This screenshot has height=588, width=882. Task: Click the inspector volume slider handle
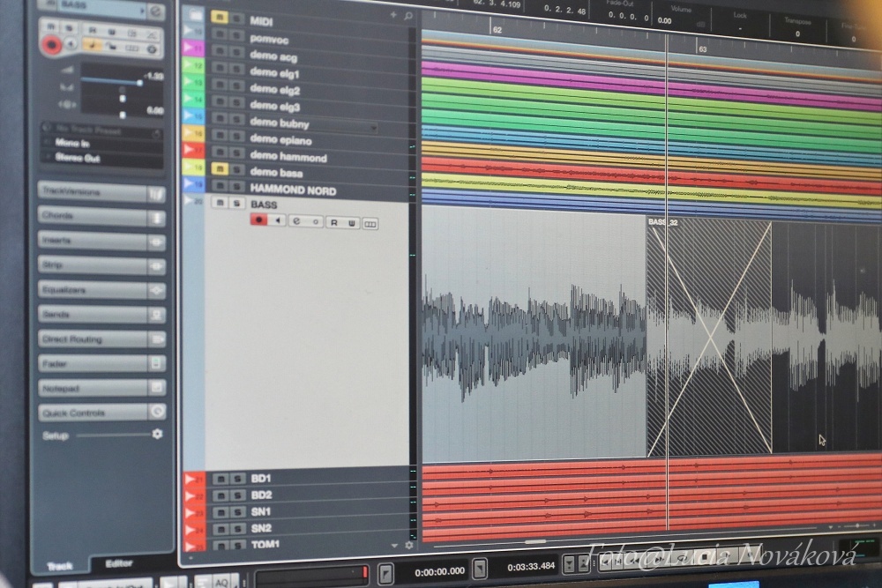[139, 82]
